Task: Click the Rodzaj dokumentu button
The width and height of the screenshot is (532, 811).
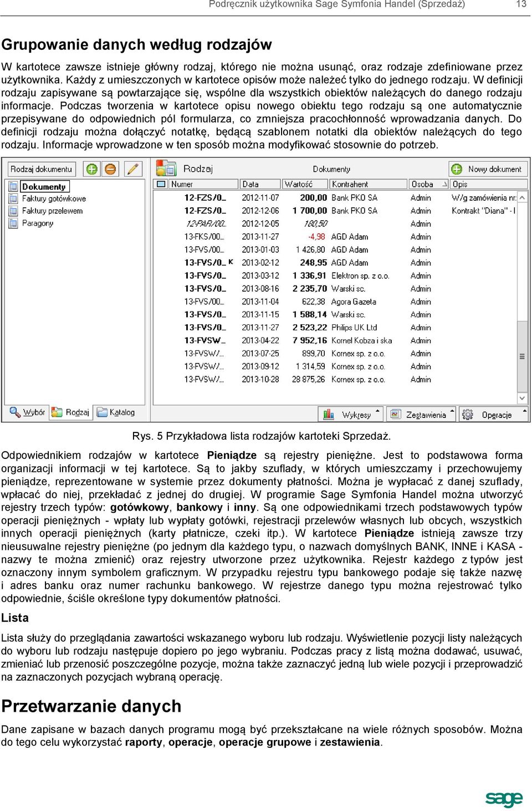Action: [x=42, y=169]
